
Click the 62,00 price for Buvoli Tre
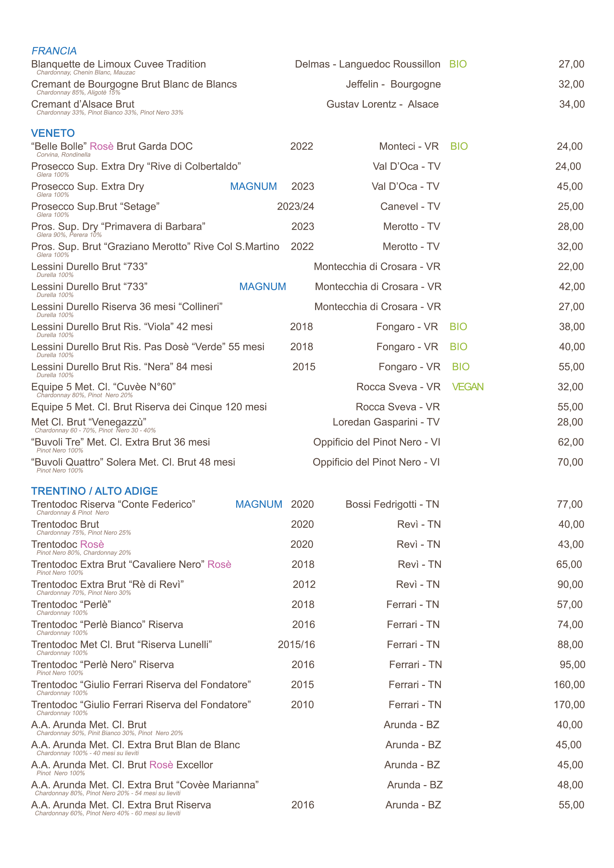[570, 442]
